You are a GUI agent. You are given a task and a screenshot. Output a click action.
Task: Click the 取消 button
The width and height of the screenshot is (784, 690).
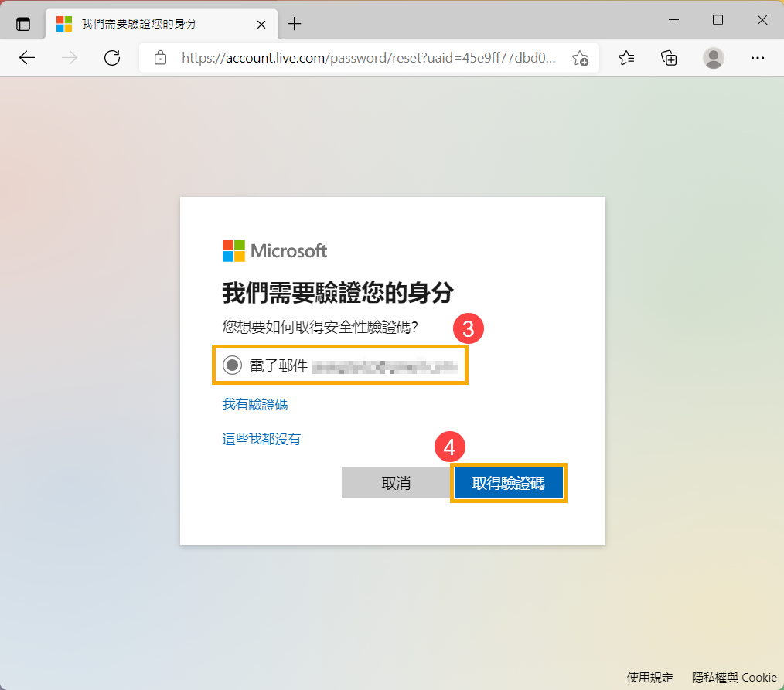tap(396, 483)
